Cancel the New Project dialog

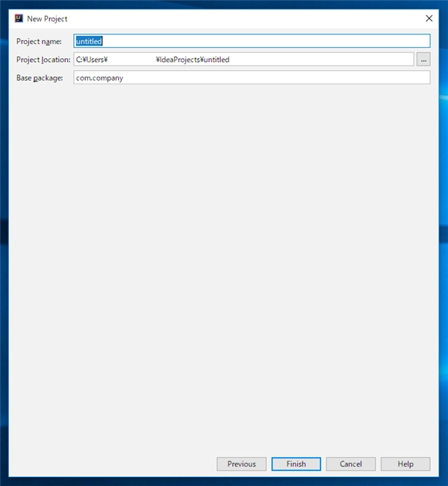[x=351, y=464]
